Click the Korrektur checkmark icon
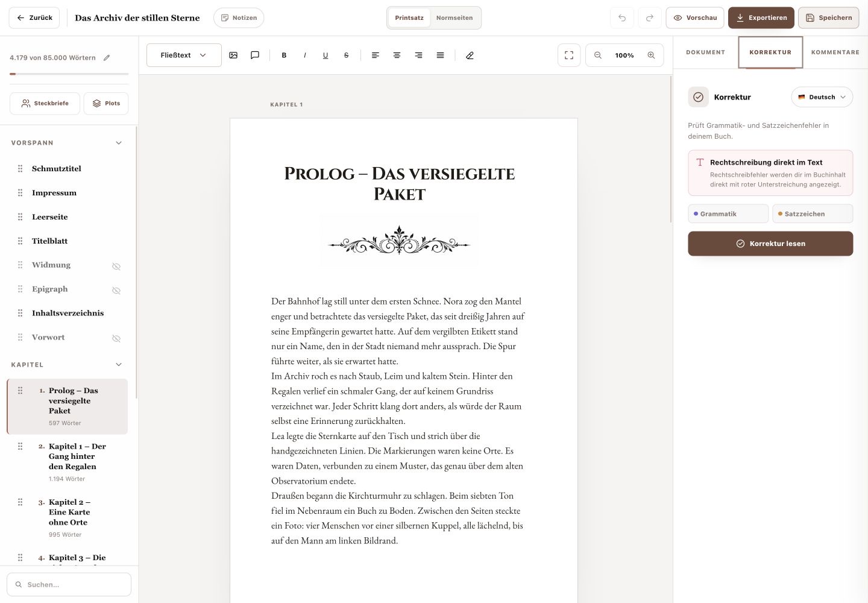Image resolution: width=868 pixels, height=603 pixels. [698, 97]
